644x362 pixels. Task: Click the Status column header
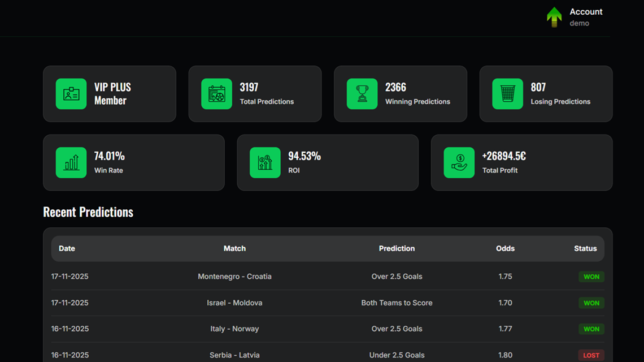[x=585, y=248]
